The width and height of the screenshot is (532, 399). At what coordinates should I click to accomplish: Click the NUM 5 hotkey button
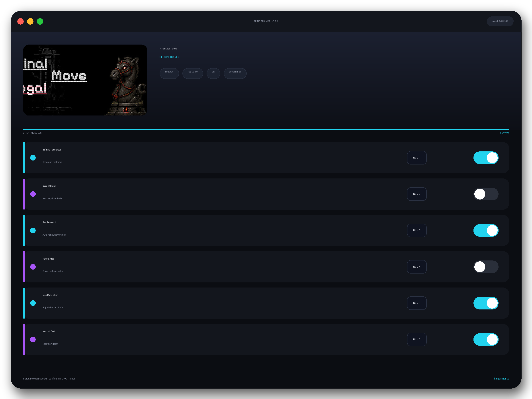tap(417, 303)
